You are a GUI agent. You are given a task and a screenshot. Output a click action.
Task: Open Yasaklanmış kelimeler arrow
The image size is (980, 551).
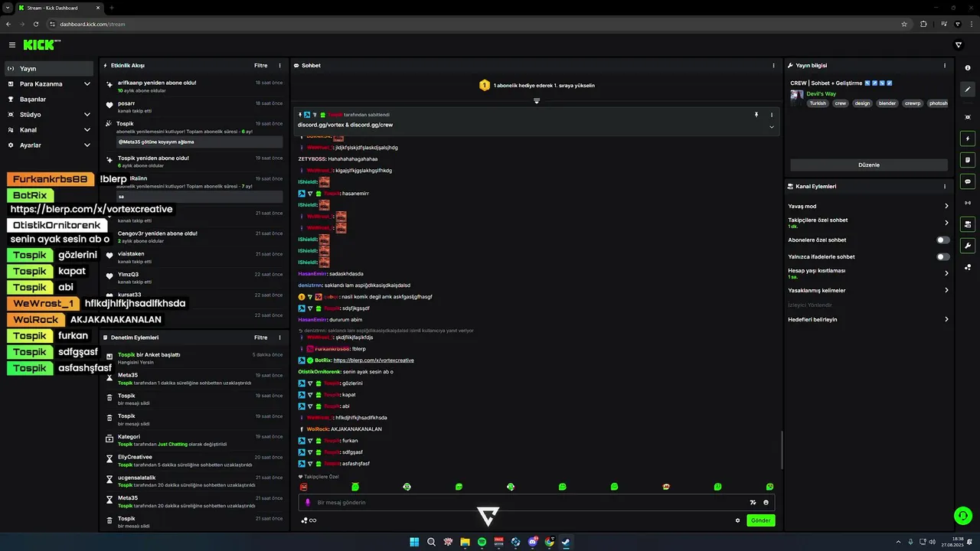coord(946,290)
